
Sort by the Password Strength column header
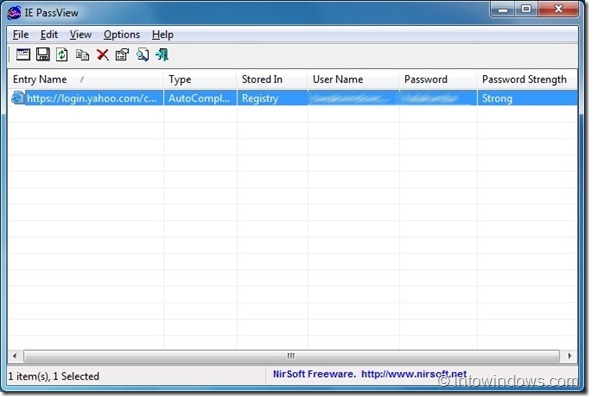point(527,79)
